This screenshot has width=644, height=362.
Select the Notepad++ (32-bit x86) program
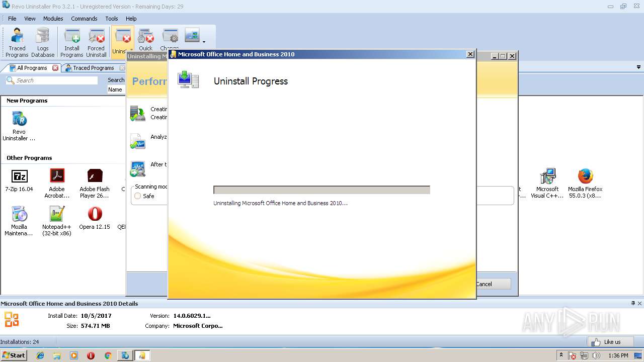pyautogui.click(x=57, y=221)
